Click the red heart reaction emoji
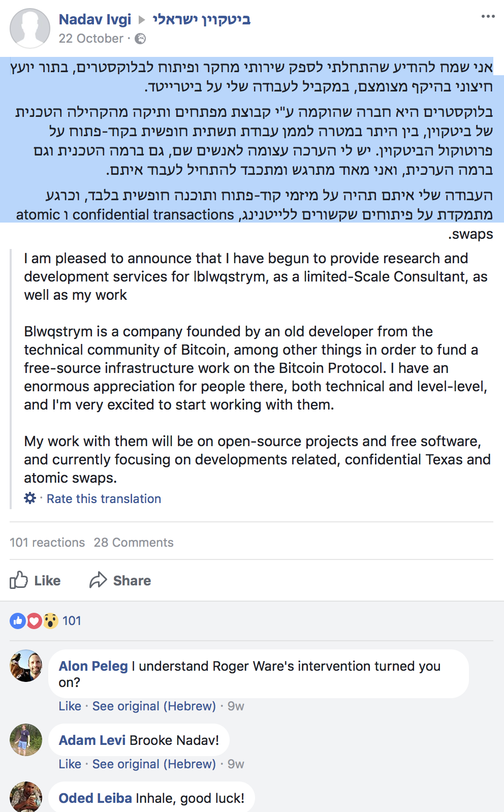Screen dimensions: 504x812 34,620
